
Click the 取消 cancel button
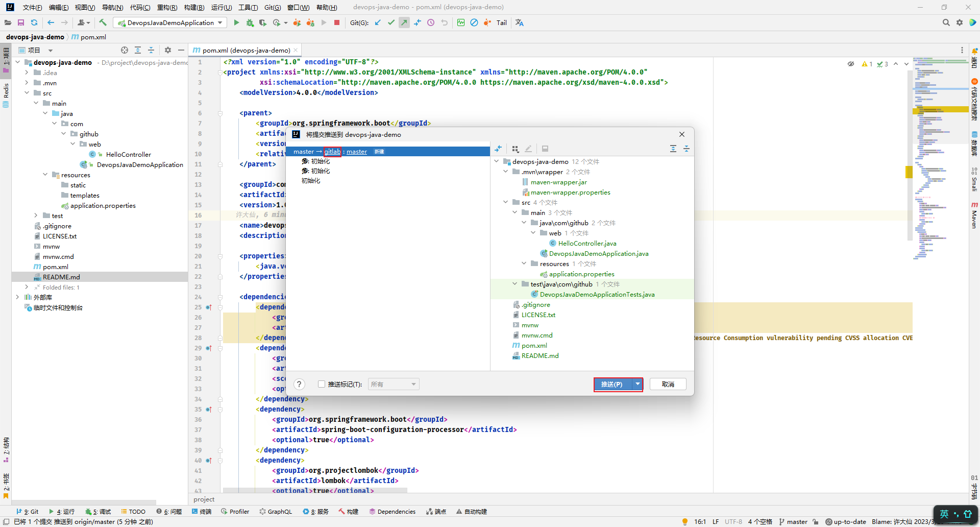tap(668, 384)
